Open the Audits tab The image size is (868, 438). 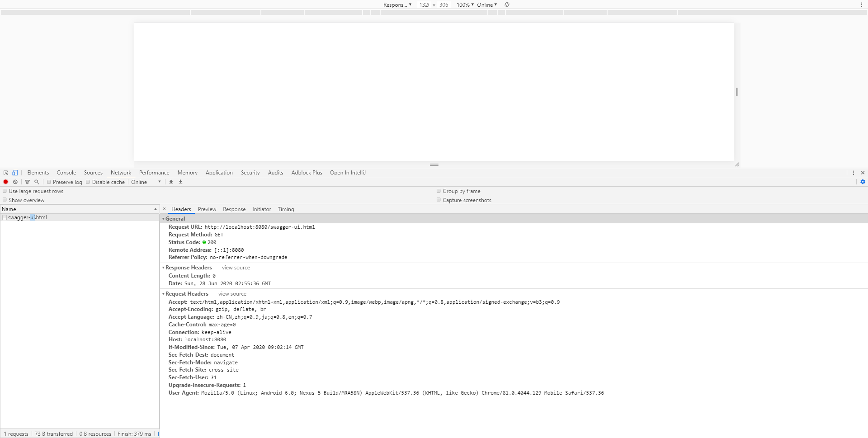tap(275, 173)
